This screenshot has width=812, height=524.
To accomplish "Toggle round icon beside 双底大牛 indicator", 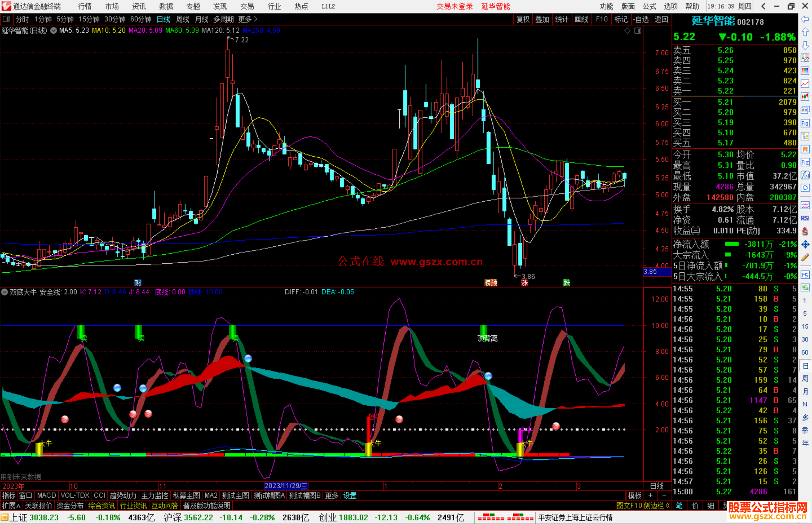I will point(5,292).
